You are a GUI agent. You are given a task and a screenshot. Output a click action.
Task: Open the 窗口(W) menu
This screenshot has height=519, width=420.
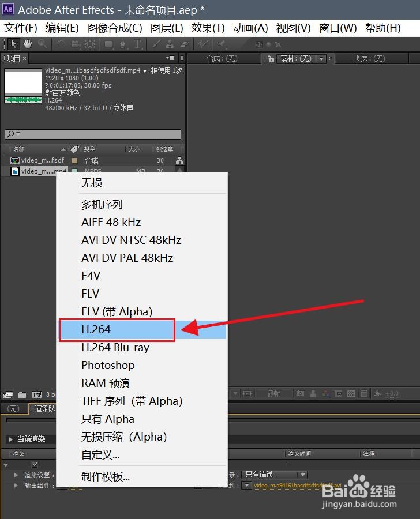[338, 28]
